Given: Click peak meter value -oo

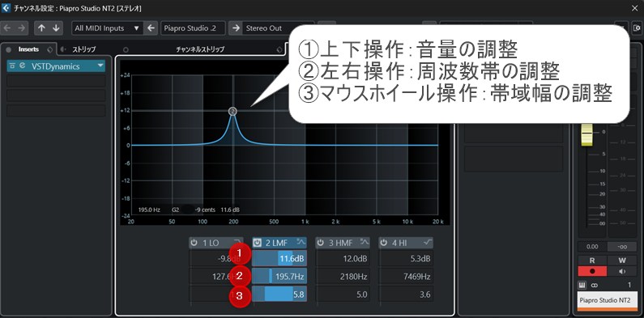Looking at the screenshot, I should (x=623, y=247).
